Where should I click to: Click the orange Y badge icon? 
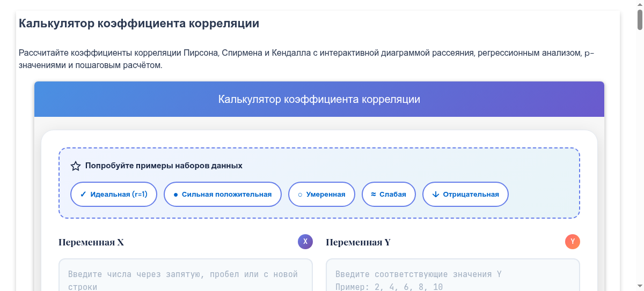click(573, 242)
